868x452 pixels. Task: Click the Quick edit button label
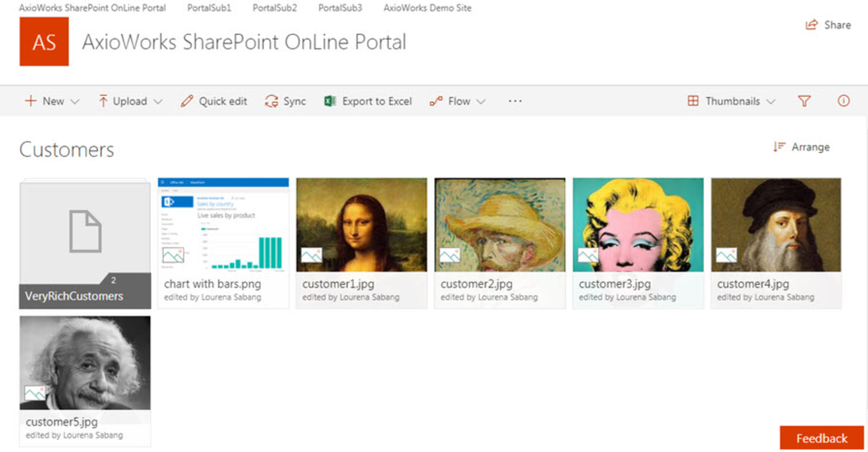(x=223, y=101)
